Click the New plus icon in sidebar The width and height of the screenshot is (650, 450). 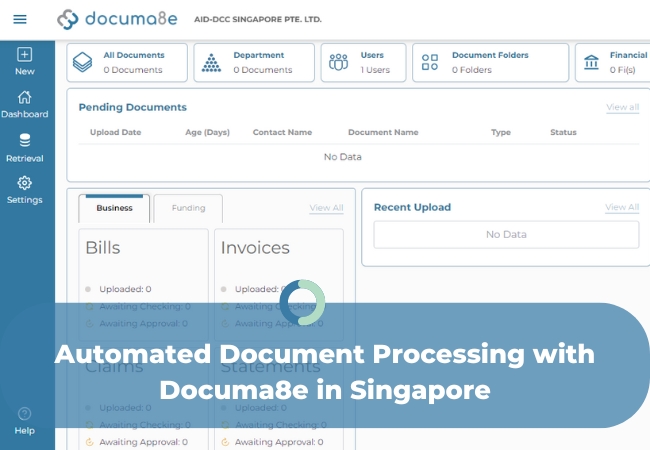[x=24, y=54]
